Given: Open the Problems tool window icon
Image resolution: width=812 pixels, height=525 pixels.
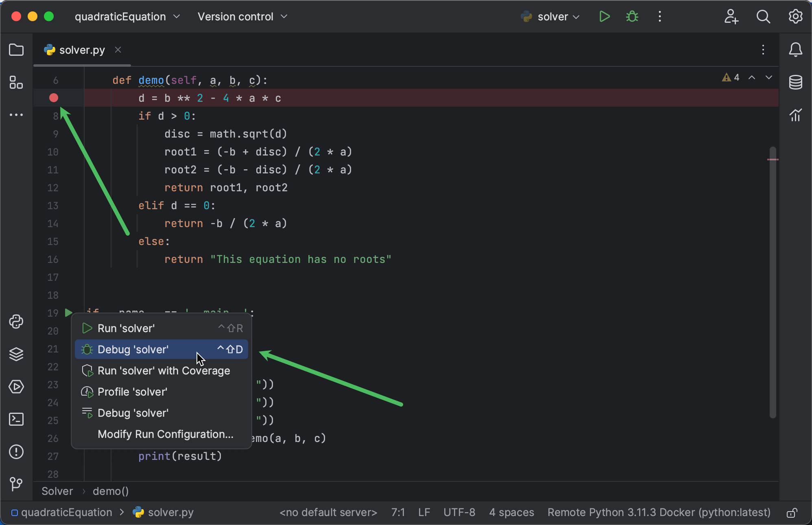Looking at the screenshot, I should [x=16, y=452].
